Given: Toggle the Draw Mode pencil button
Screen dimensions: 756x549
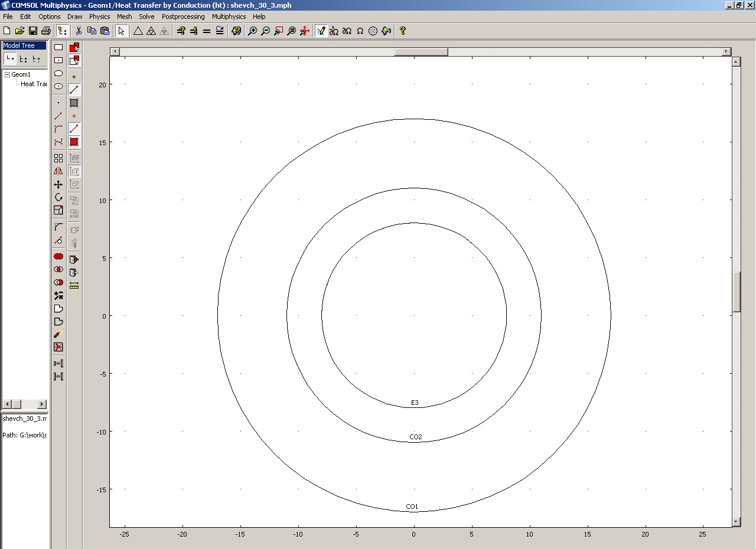Looking at the screenshot, I should [x=321, y=31].
